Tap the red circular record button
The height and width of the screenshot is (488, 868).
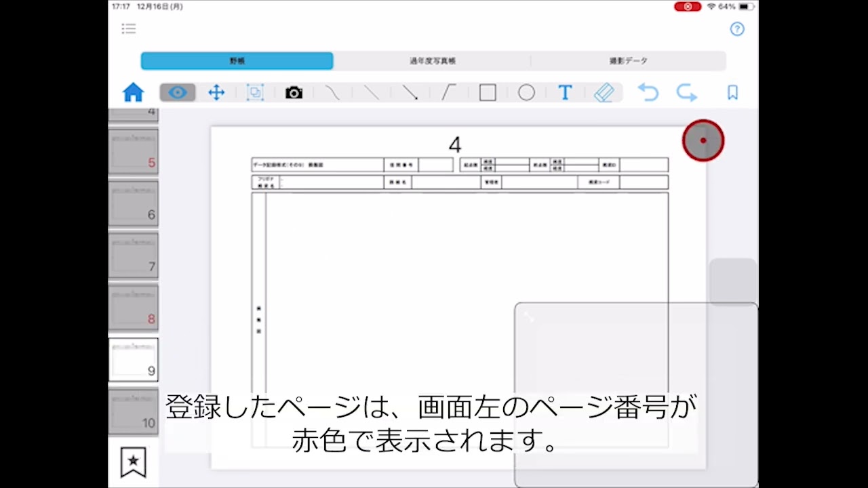[703, 140]
